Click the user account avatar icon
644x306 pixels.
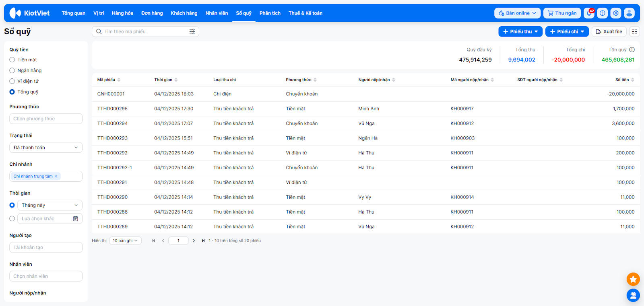click(x=629, y=13)
